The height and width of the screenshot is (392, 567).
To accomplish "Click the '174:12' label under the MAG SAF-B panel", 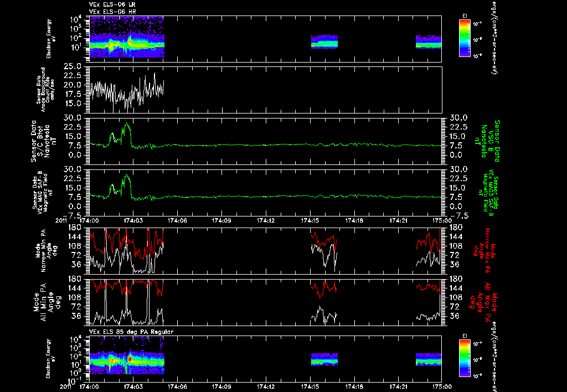I will (266, 220).
